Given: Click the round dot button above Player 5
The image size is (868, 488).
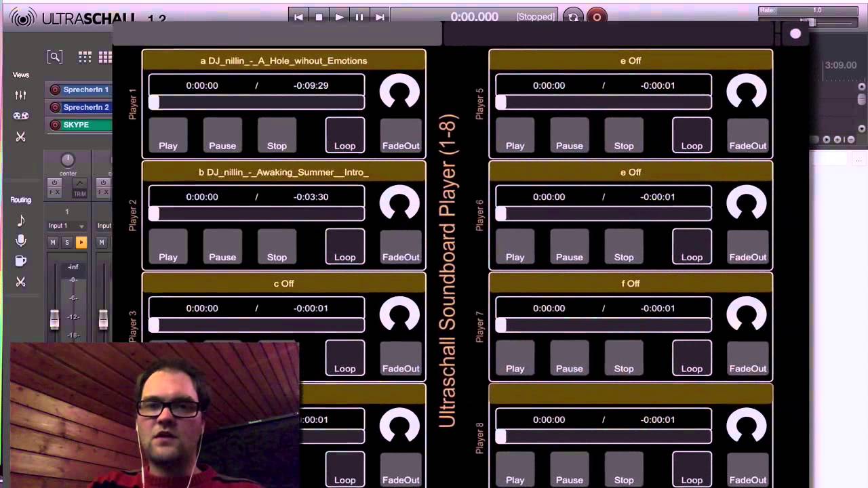Looking at the screenshot, I should [x=795, y=33].
